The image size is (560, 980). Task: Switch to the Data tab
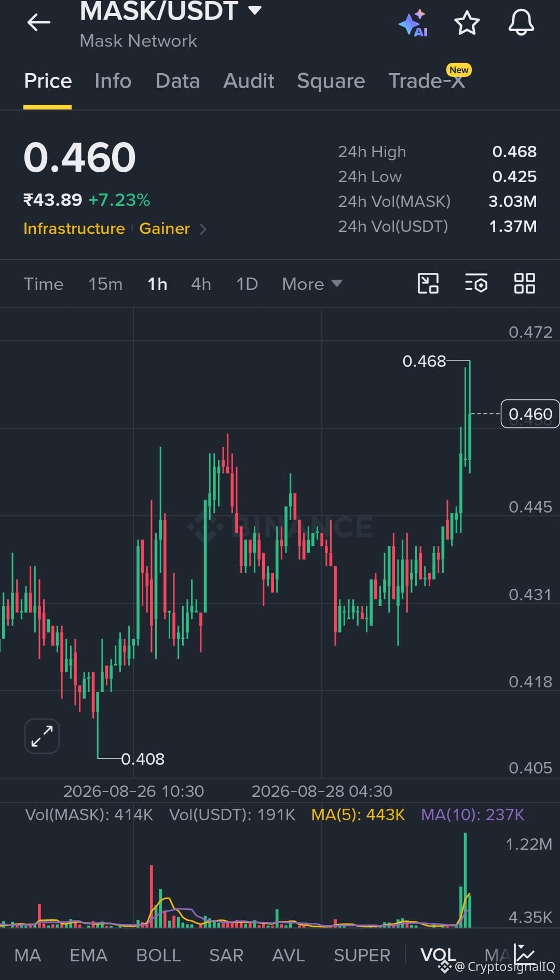click(x=177, y=81)
